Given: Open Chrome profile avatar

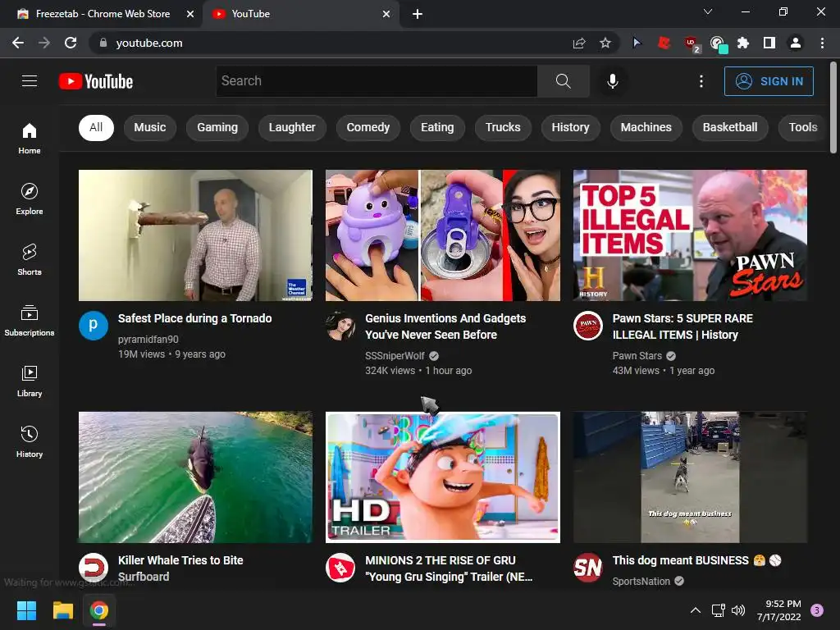Looking at the screenshot, I should coord(796,43).
